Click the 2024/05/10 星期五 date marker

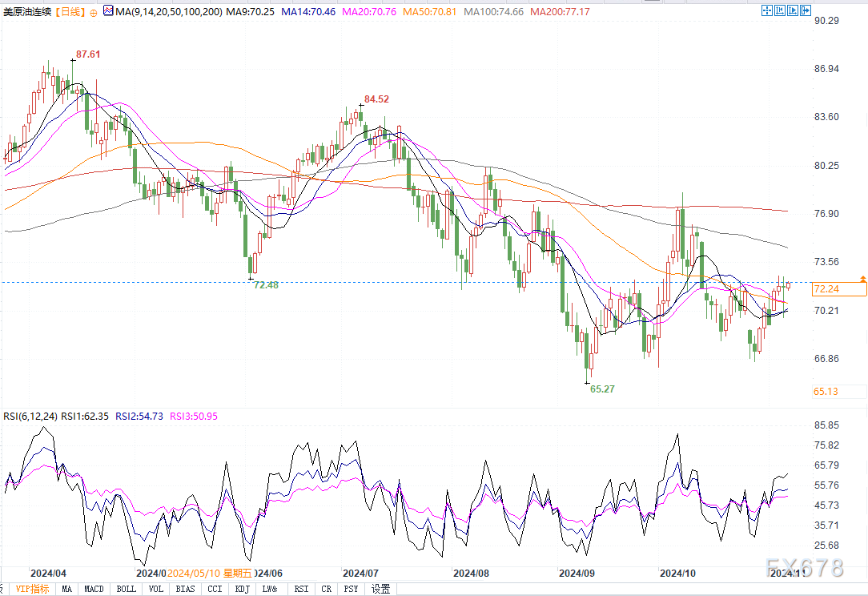tap(209, 574)
